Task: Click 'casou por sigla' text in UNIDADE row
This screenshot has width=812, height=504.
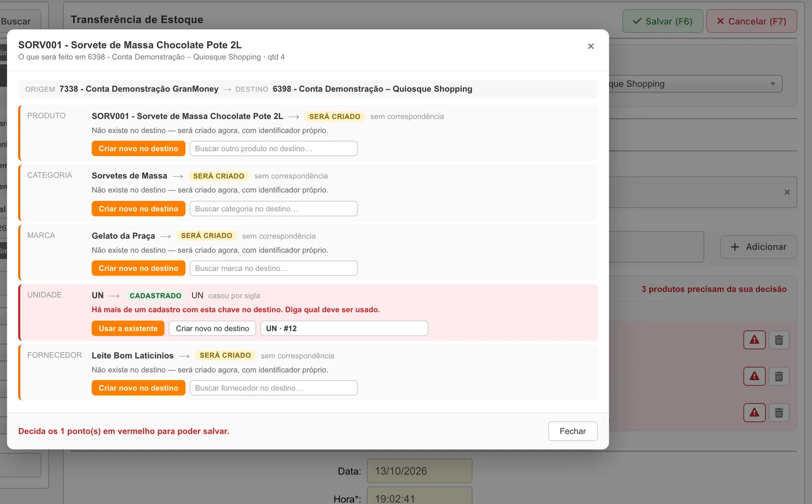Action: (234, 296)
